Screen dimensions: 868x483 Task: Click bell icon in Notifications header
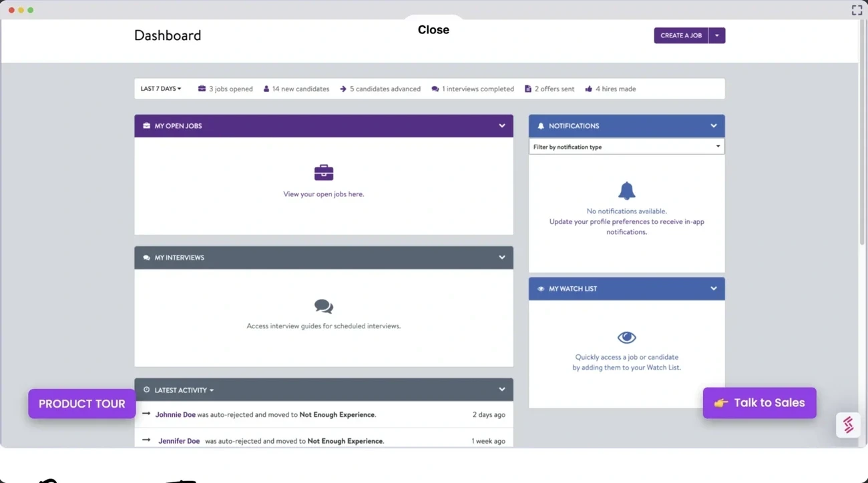point(541,125)
